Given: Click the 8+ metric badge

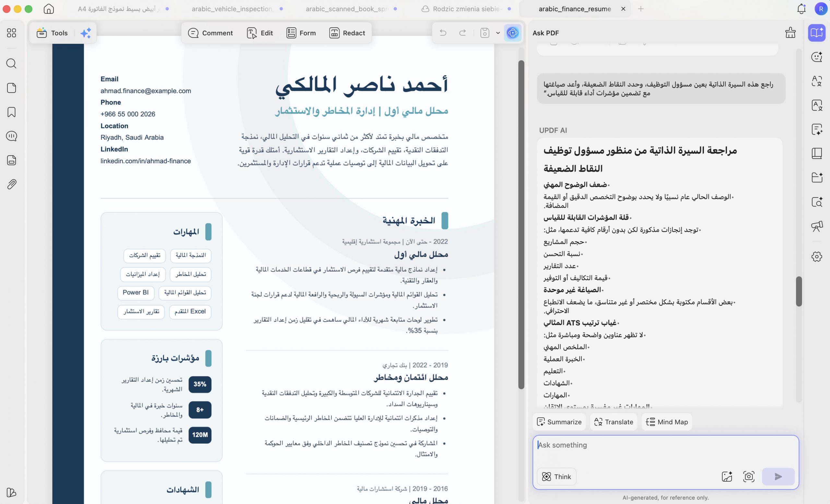Looking at the screenshot, I should point(200,410).
